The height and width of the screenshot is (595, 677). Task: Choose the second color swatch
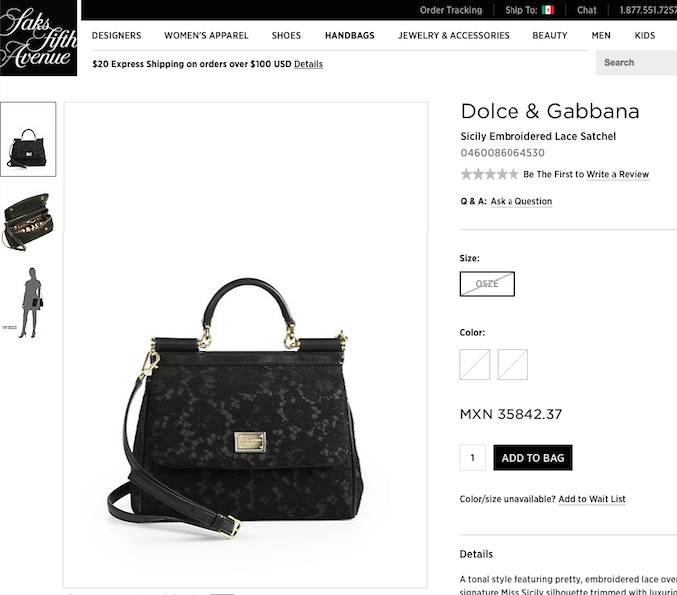(x=512, y=364)
